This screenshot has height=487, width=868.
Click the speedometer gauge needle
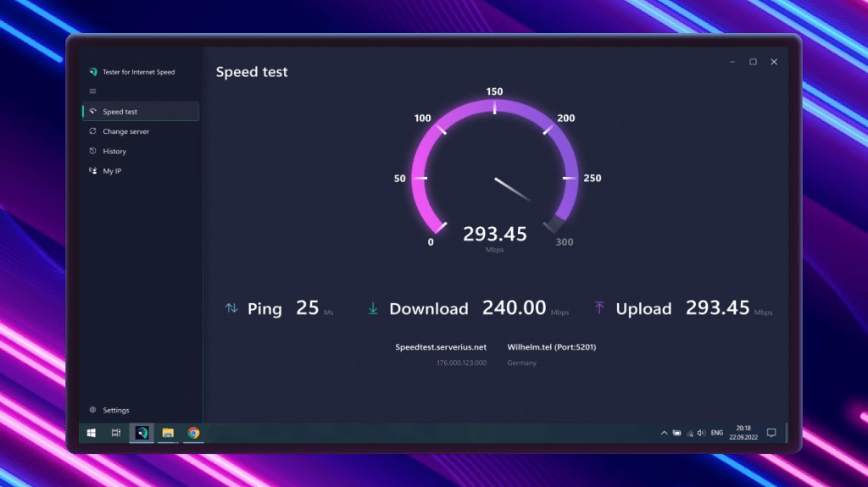tap(513, 189)
